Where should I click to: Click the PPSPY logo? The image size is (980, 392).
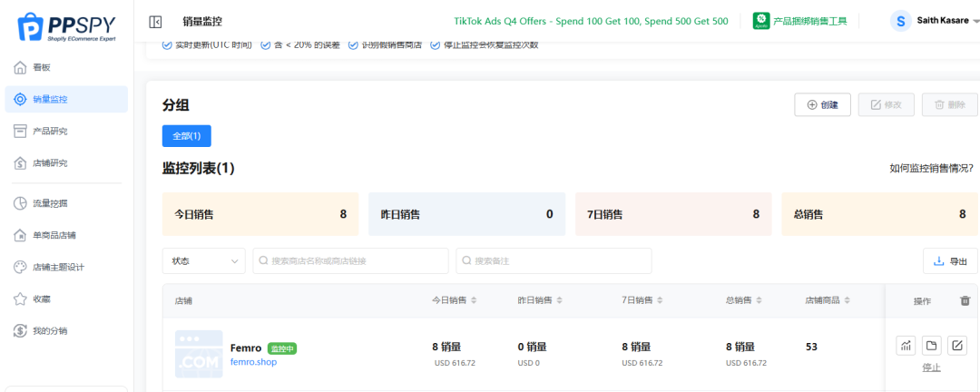(65, 28)
